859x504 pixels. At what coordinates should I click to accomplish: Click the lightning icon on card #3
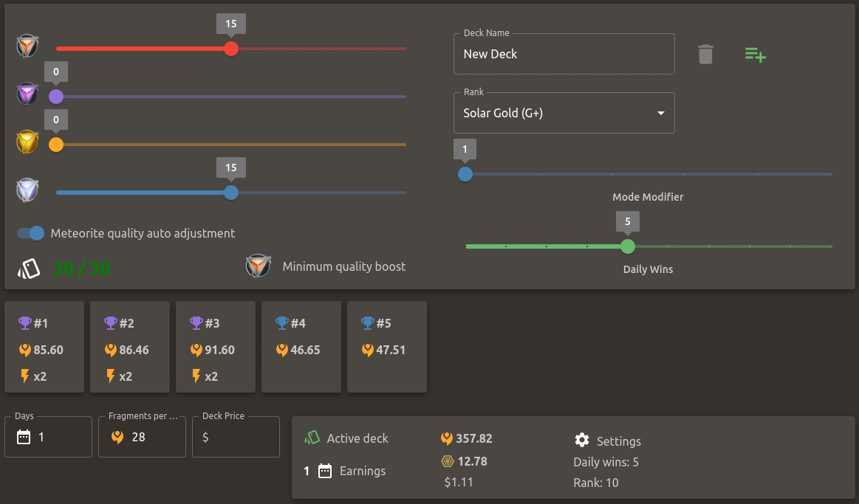pyautogui.click(x=196, y=376)
